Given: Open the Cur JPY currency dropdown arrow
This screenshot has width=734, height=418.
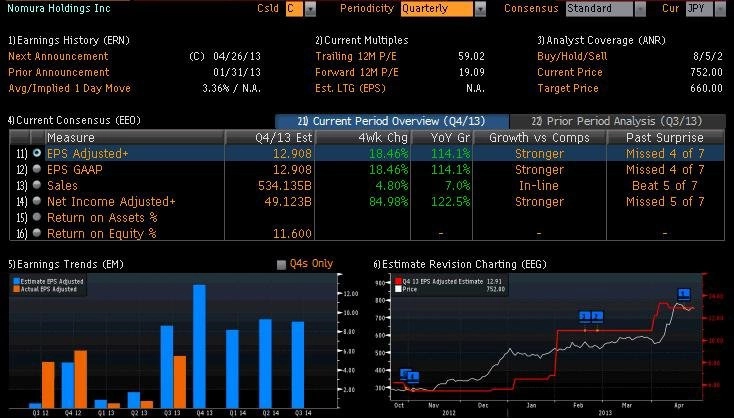Looking at the screenshot, I should (x=720, y=9).
